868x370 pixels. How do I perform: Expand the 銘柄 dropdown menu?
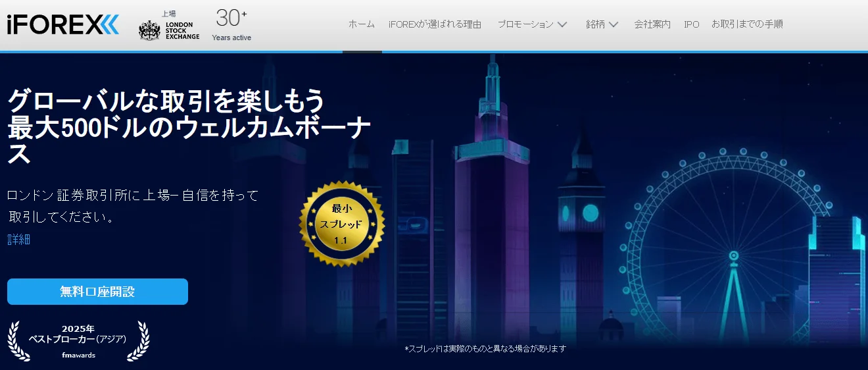[x=602, y=24]
